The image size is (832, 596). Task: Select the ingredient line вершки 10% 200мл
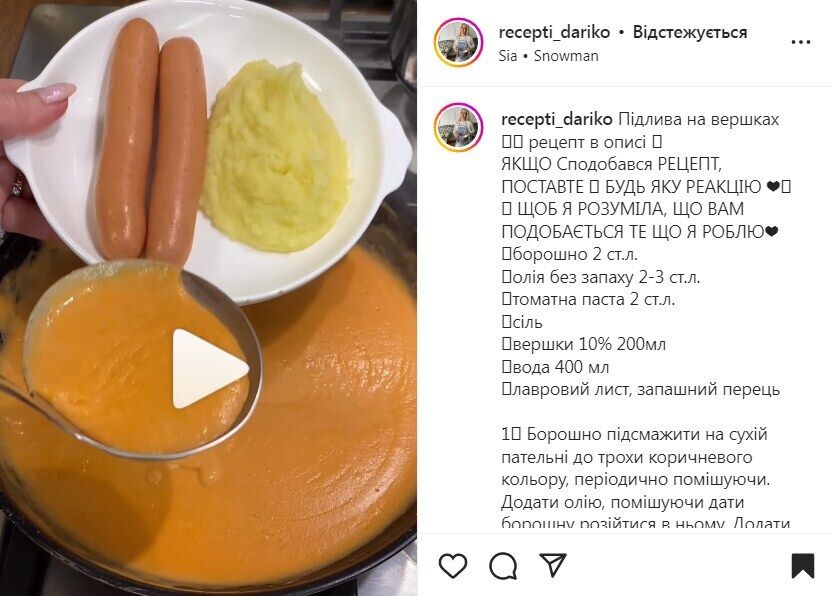(x=583, y=344)
